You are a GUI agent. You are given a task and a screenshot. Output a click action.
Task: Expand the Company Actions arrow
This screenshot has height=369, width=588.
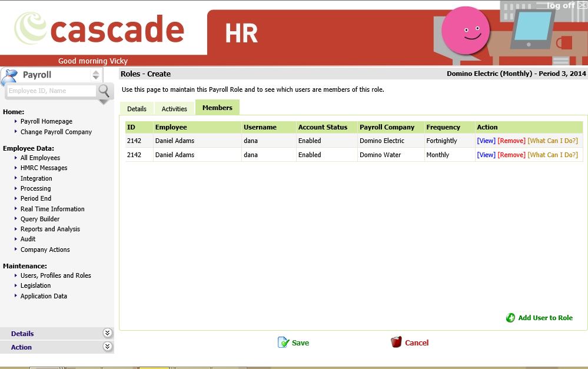pyautogui.click(x=16, y=249)
